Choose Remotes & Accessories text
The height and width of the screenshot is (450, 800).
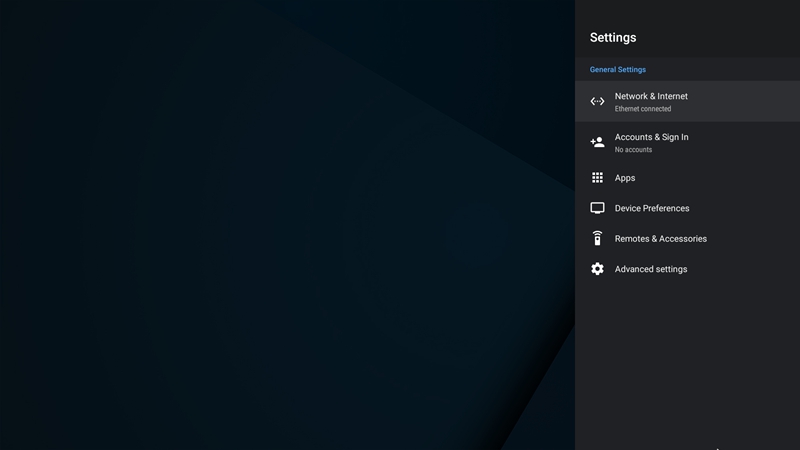(x=660, y=239)
